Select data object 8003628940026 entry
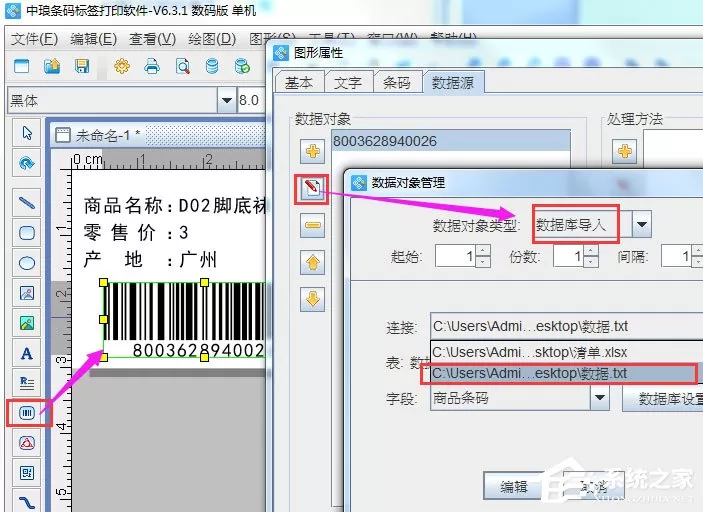Screen dimensions: 703x512 [451, 141]
